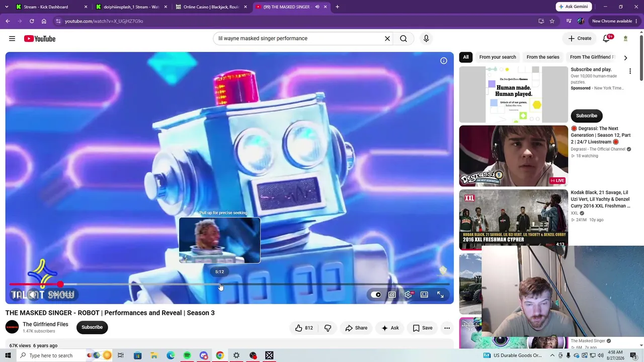Select the All filter chip
Screen dimensions: 644x362
pos(466,57)
